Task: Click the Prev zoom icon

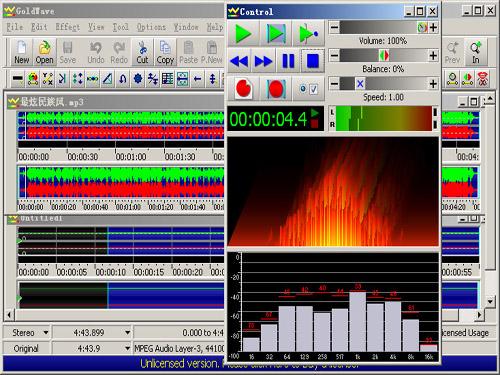Action: (452, 52)
